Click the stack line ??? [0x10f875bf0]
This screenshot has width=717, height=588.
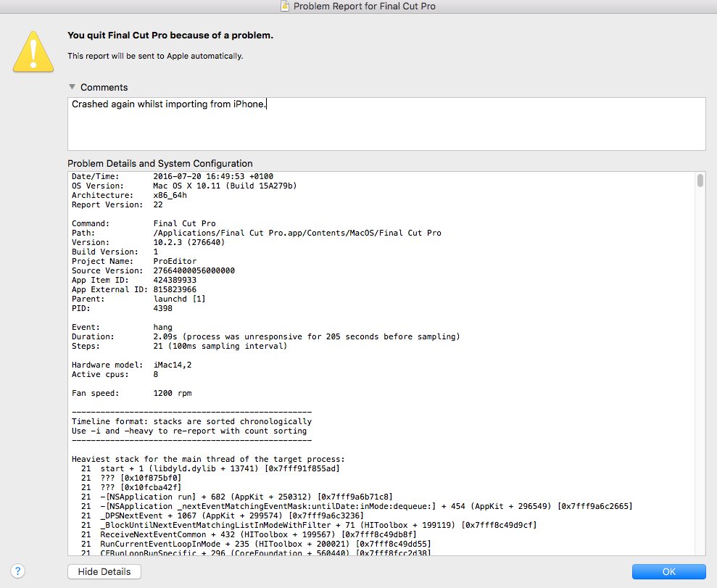131,479
